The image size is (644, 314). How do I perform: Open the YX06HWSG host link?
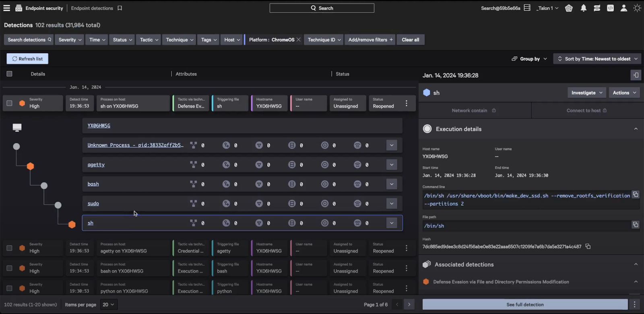[99, 126]
